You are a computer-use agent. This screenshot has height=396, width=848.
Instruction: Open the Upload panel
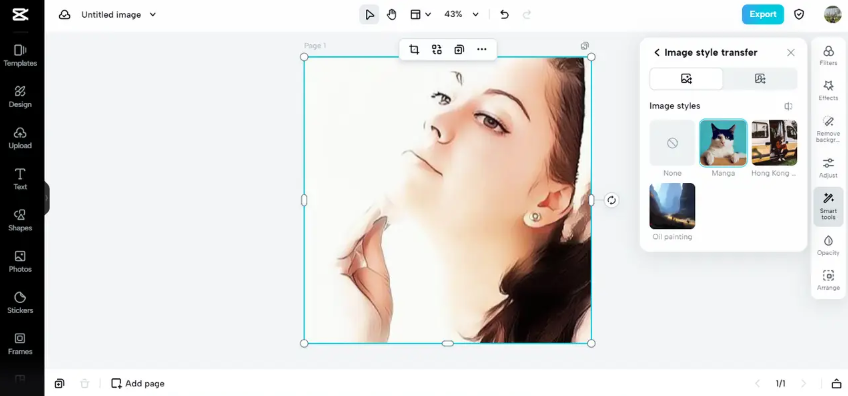(20, 138)
